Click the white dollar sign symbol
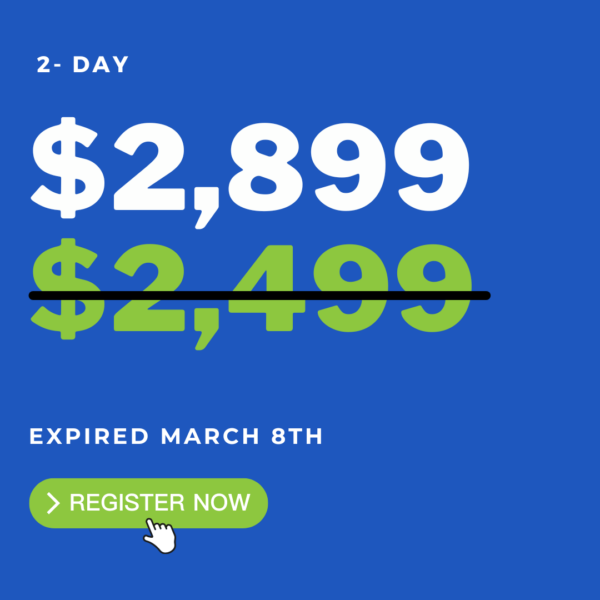 (x=68, y=168)
